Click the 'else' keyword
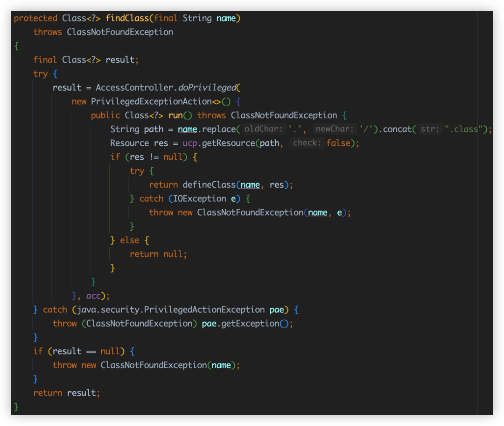 click(130, 241)
